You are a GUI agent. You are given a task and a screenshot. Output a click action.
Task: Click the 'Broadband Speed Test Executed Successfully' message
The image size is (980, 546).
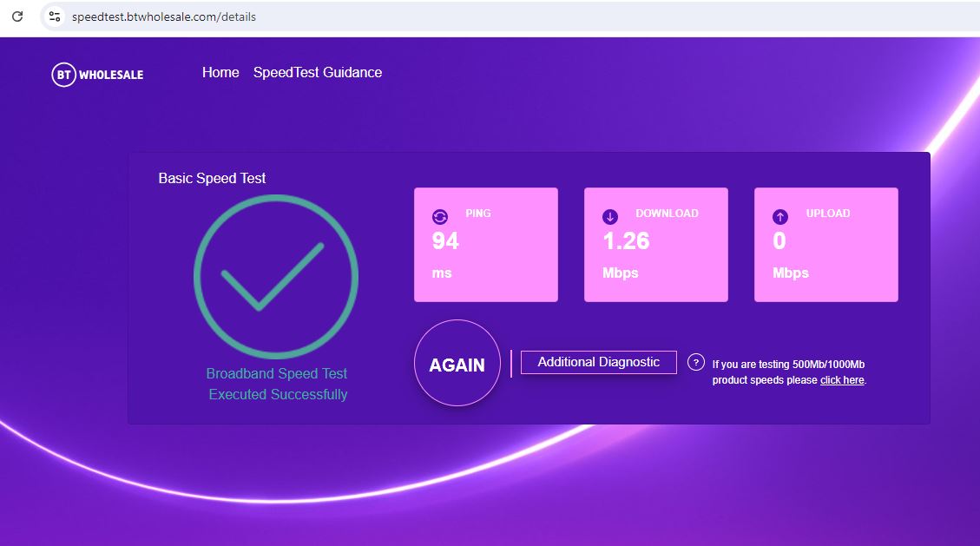[x=278, y=384]
